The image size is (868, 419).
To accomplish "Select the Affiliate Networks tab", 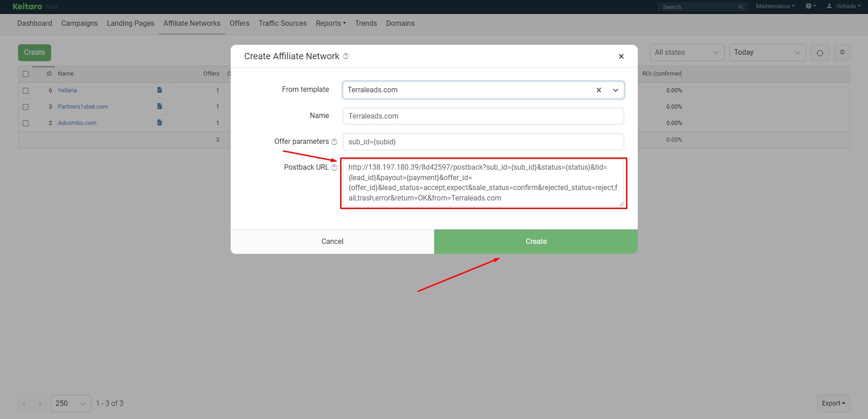I will coord(192,23).
